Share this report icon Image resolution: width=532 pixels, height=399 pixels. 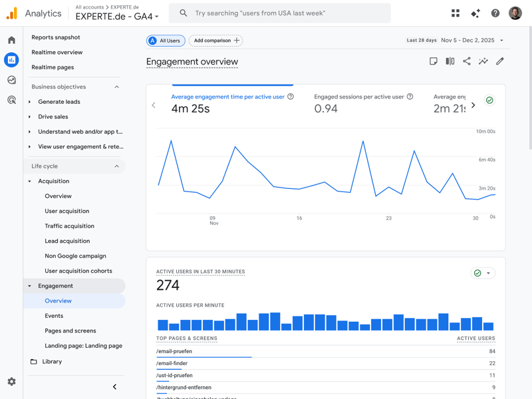click(467, 61)
